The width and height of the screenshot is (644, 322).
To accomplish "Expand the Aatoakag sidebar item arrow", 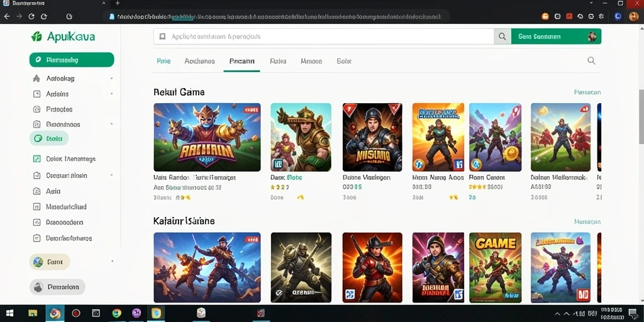I will coord(112,79).
